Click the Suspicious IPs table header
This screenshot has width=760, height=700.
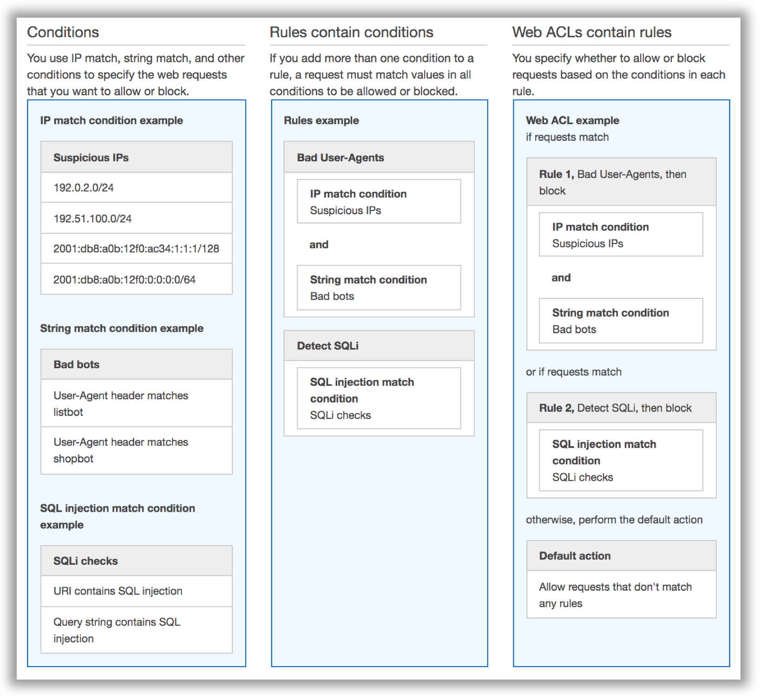click(137, 157)
